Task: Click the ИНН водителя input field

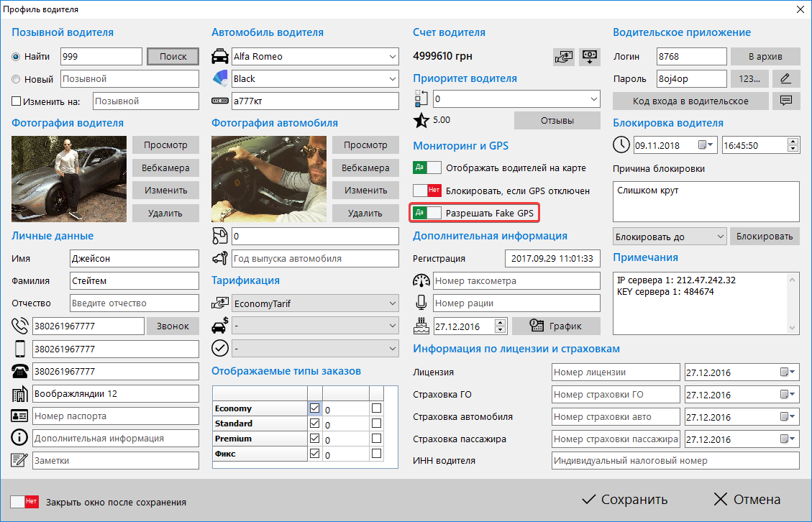Action: [675, 460]
